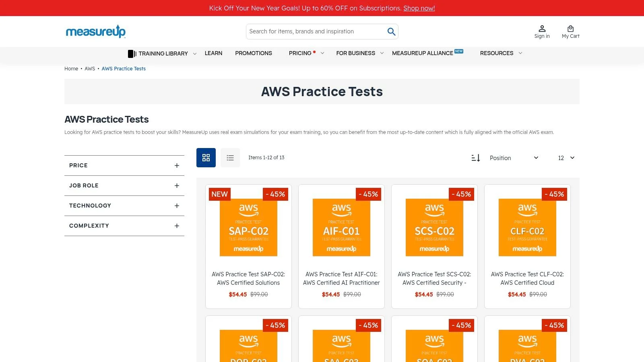The image size is (644, 362).
Task: Open the Pricing menu item
Action: tap(300, 53)
